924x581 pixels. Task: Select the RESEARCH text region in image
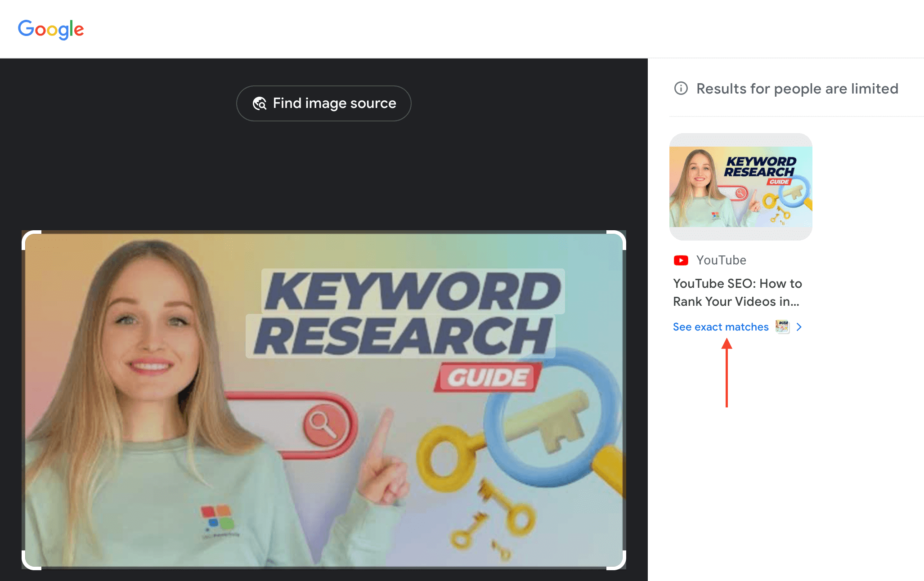point(401,336)
